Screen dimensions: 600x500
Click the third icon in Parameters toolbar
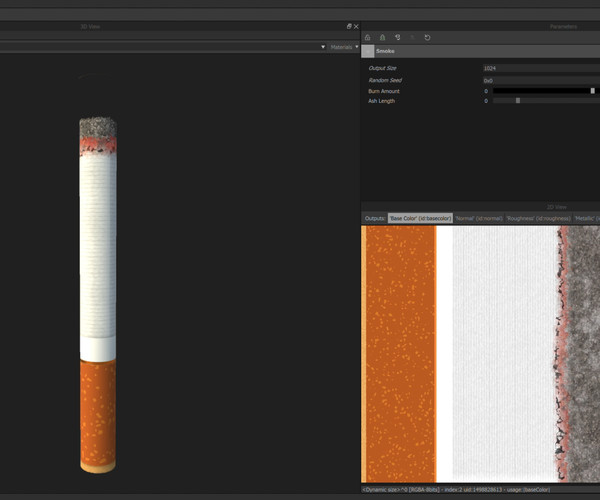coord(398,37)
